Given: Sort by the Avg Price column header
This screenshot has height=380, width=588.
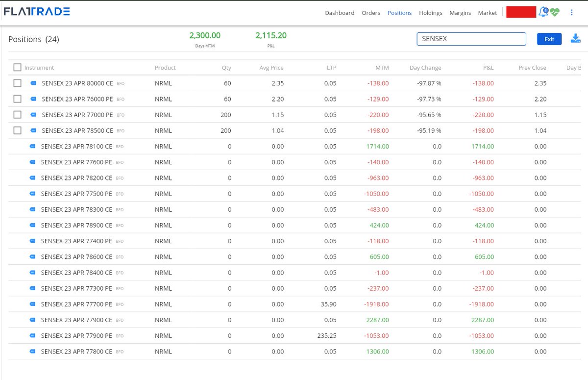Looking at the screenshot, I should coord(271,68).
